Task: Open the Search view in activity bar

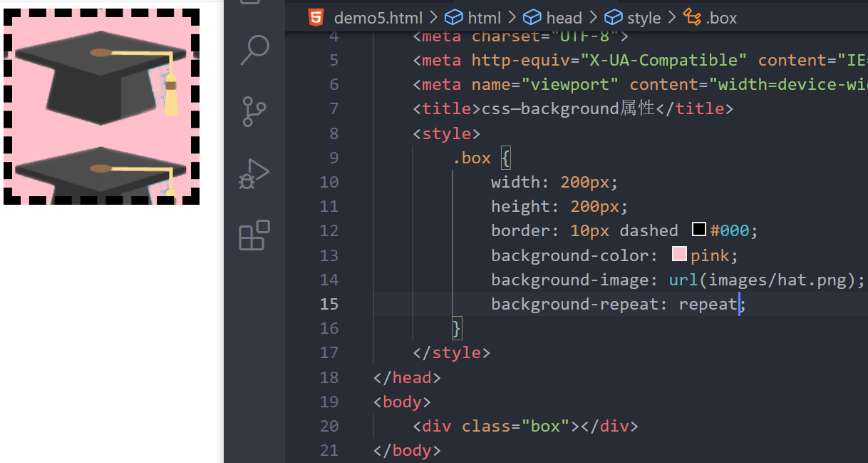Action: [254, 50]
